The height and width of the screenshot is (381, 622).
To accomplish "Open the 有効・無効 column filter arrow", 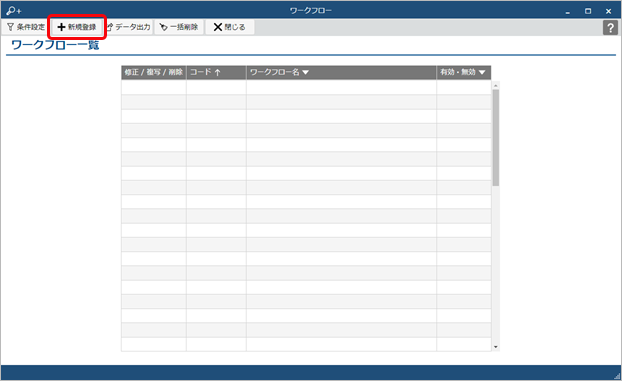I will (x=482, y=72).
